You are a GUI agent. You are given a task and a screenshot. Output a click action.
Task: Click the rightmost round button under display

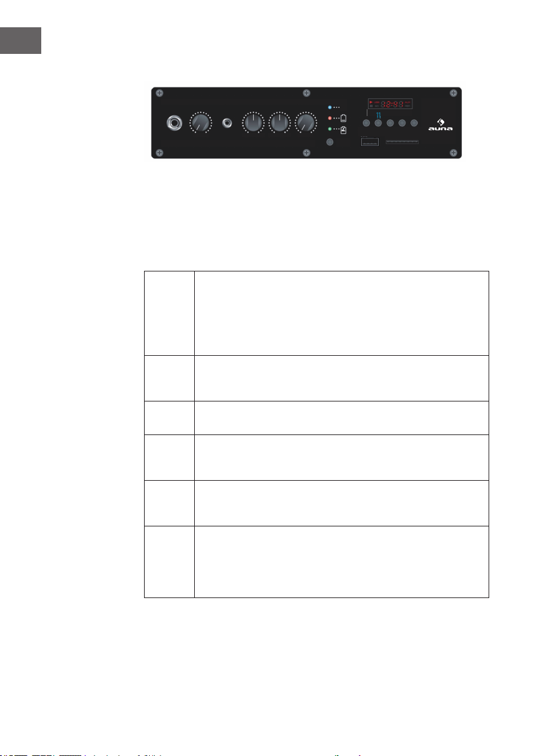click(x=414, y=123)
